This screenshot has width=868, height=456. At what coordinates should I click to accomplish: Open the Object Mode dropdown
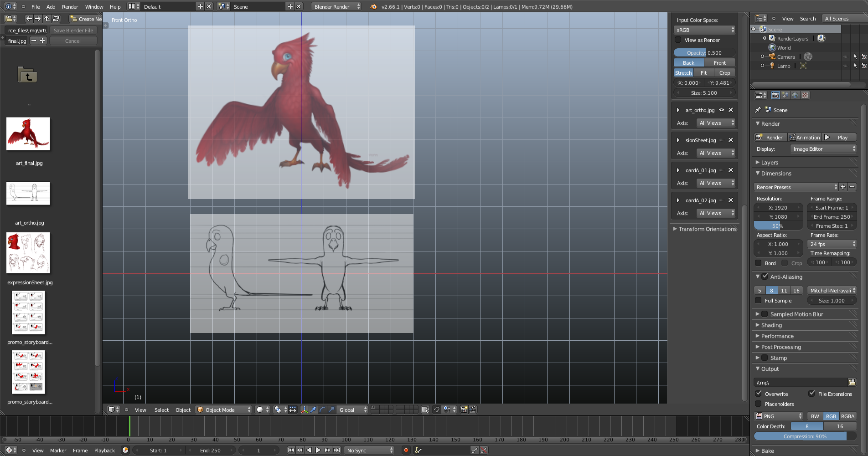(223, 410)
